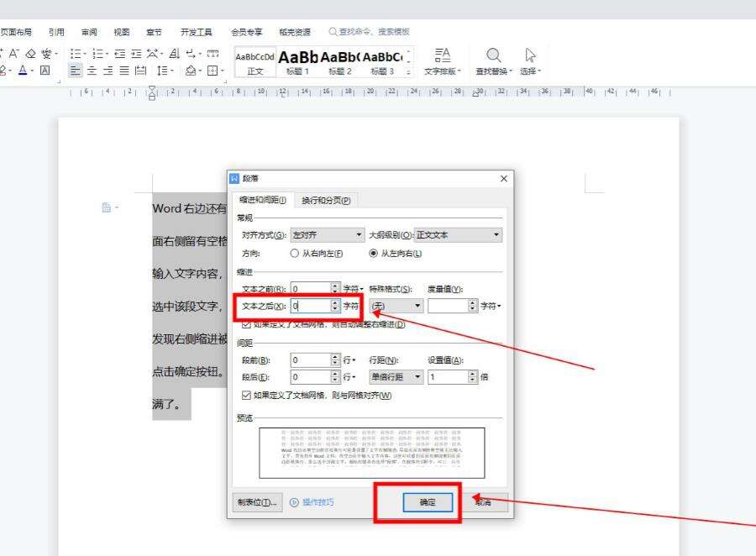Click the Select cursor tool icon
Screen dimensions: 756x556
(530, 55)
